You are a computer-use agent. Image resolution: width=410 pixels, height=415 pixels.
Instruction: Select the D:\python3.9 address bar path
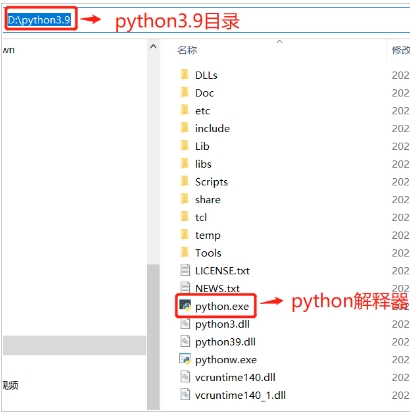click(x=39, y=20)
